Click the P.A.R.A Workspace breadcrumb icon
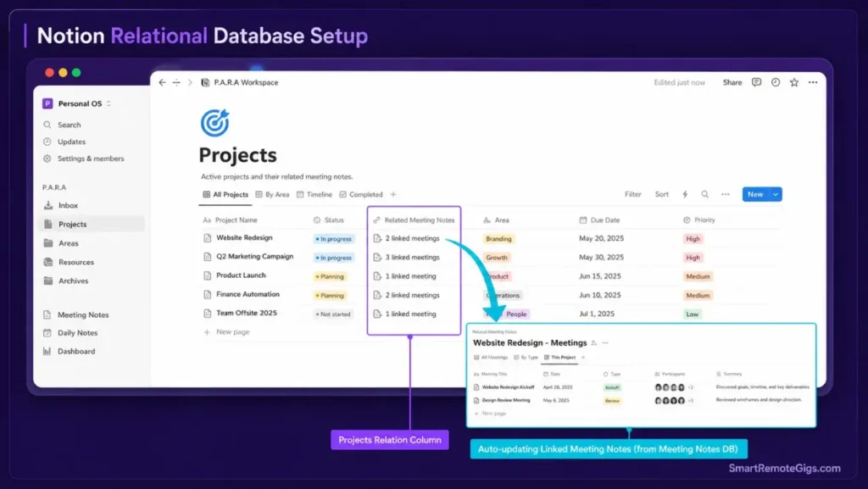 [205, 82]
